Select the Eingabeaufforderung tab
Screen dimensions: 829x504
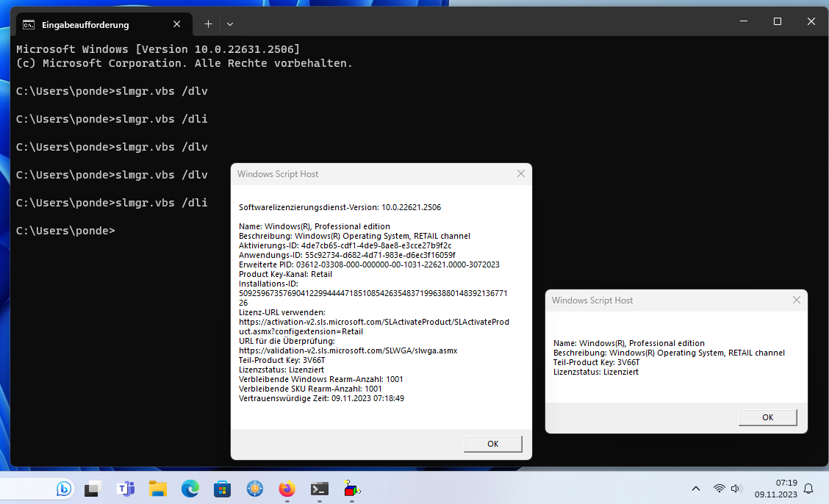pos(104,25)
